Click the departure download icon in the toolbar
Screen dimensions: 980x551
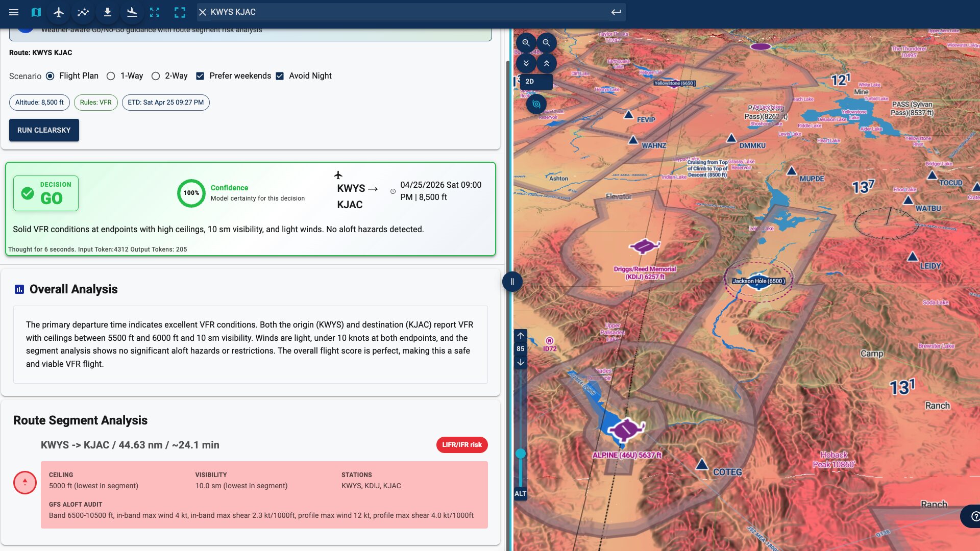(x=107, y=12)
